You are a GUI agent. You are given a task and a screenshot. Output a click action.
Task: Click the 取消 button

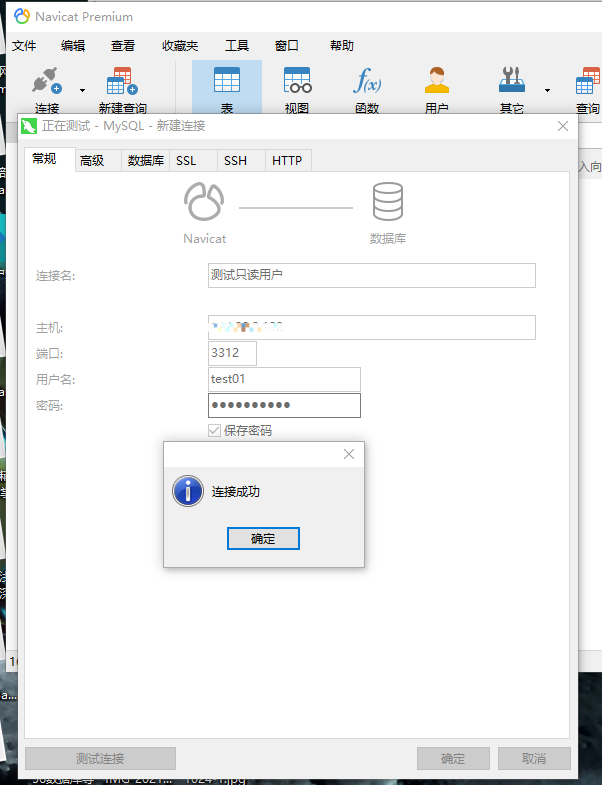point(534,758)
